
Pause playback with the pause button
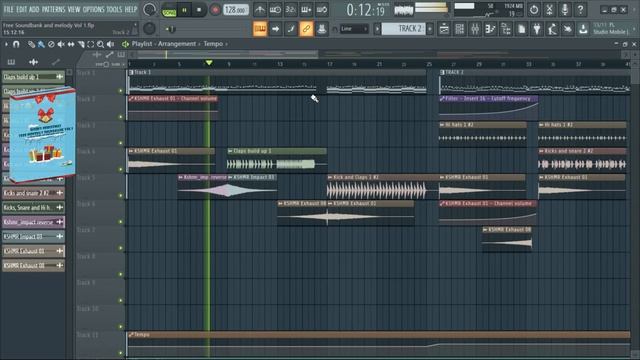pos(184,10)
